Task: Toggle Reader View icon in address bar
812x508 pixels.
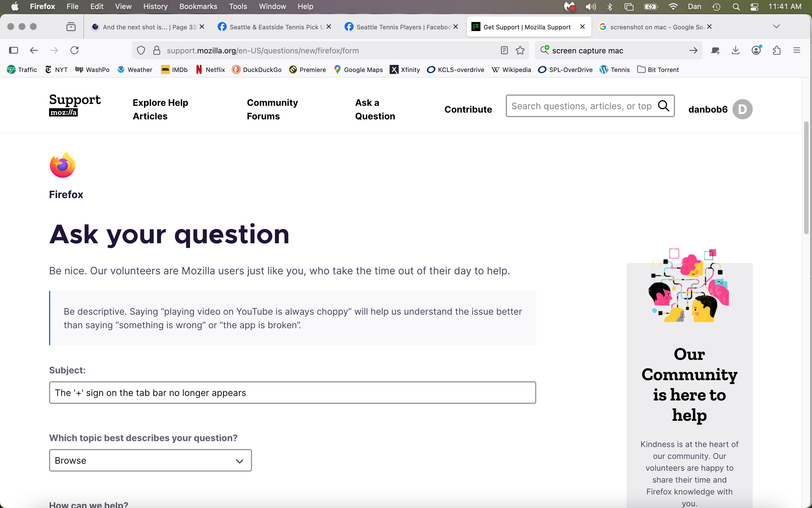Action: (504, 51)
